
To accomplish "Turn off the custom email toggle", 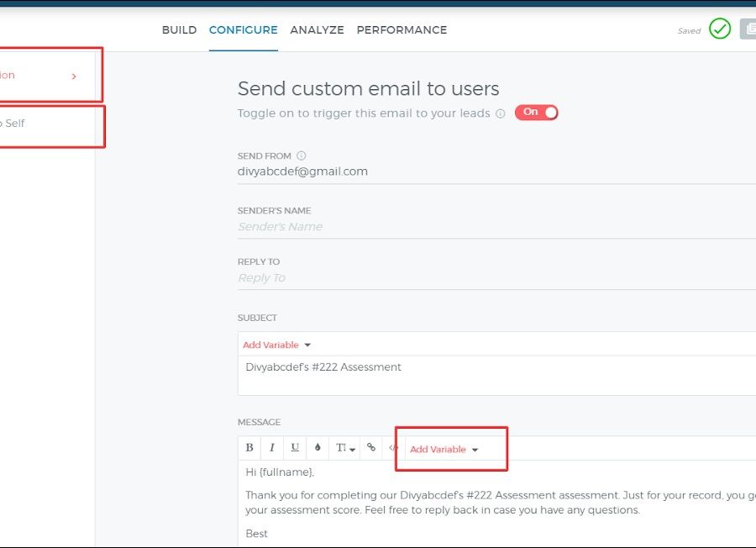I will 536,113.
